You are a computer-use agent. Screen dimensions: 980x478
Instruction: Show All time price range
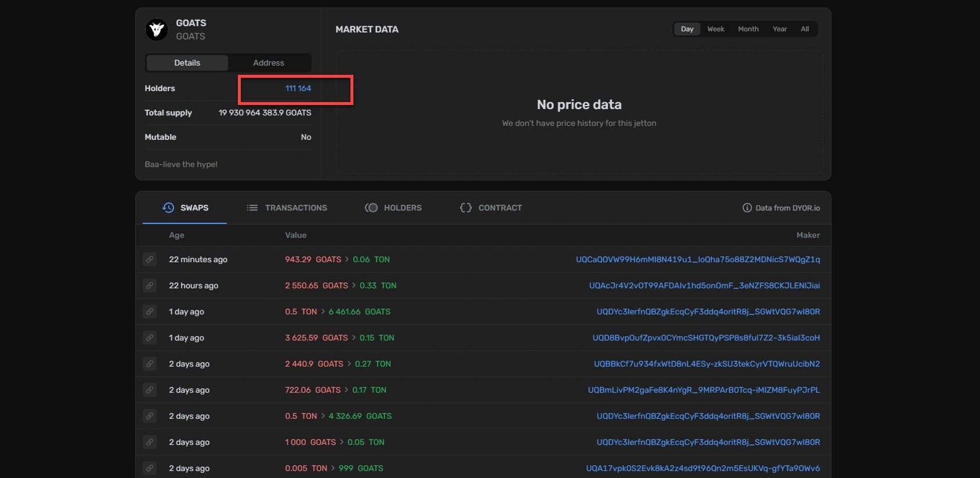805,29
